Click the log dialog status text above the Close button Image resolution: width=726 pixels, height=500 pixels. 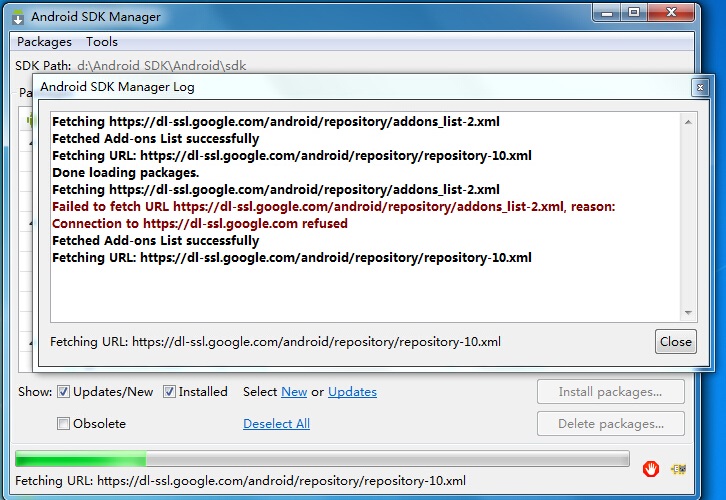pyautogui.click(x=275, y=342)
